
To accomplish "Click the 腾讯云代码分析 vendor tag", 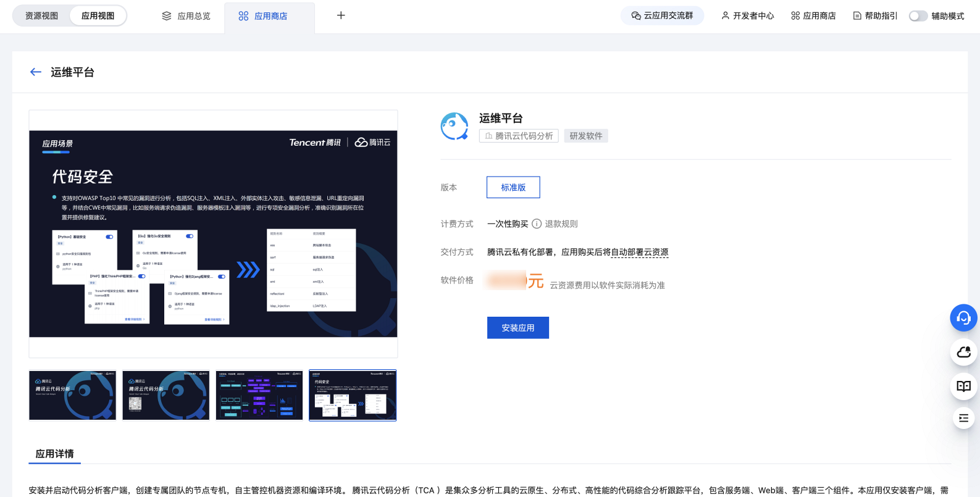I will [519, 136].
